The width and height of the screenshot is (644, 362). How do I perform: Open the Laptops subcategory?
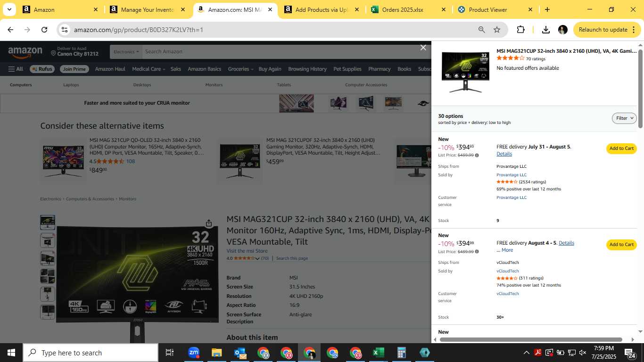click(x=71, y=85)
